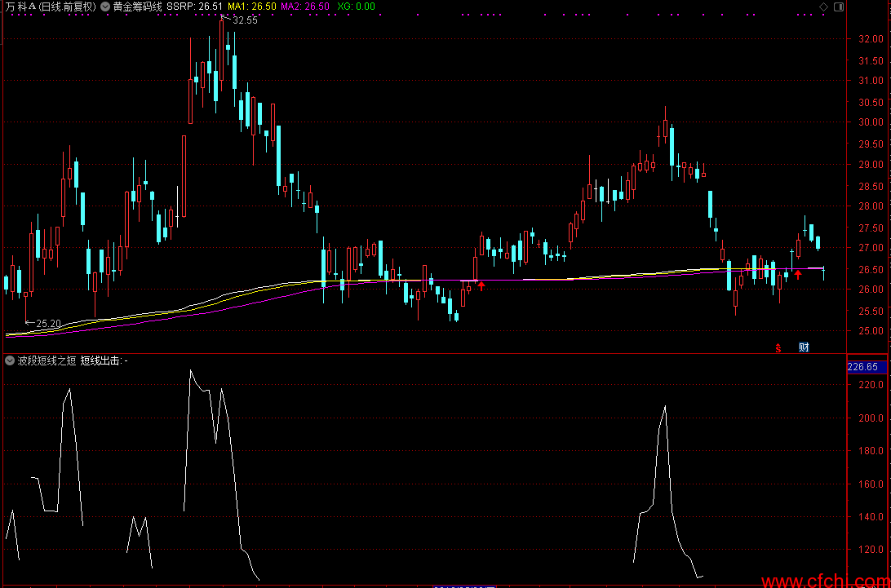Click the MA2: 26.50 magenta legend value
The height and width of the screenshot is (588, 891).
tap(305, 7)
